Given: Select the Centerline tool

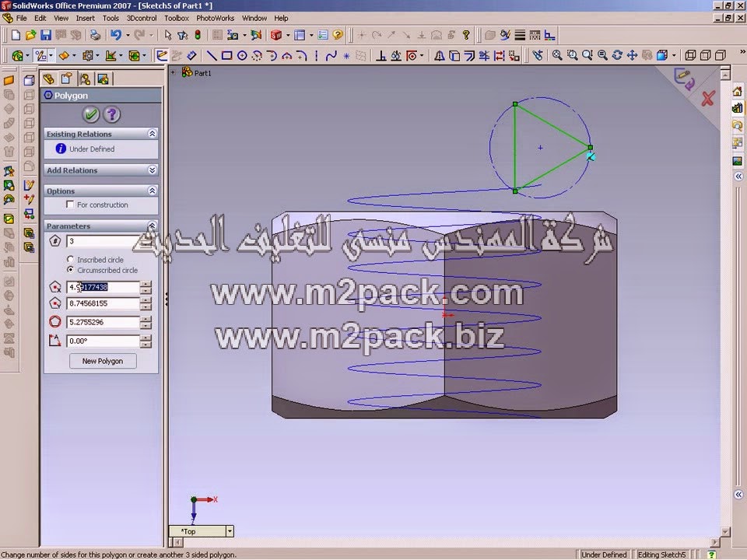Looking at the screenshot, I should (x=317, y=56).
